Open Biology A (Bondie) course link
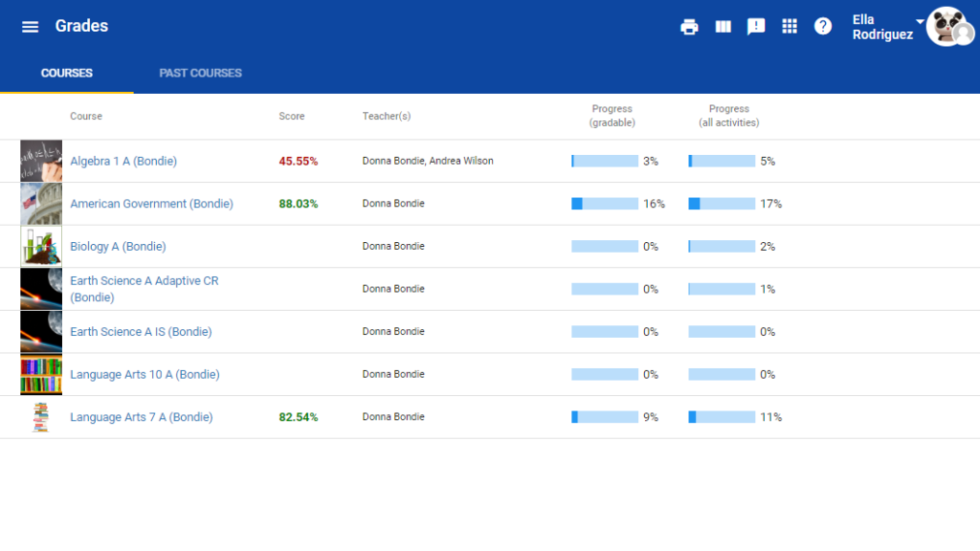The width and height of the screenshot is (980, 551). (x=118, y=247)
